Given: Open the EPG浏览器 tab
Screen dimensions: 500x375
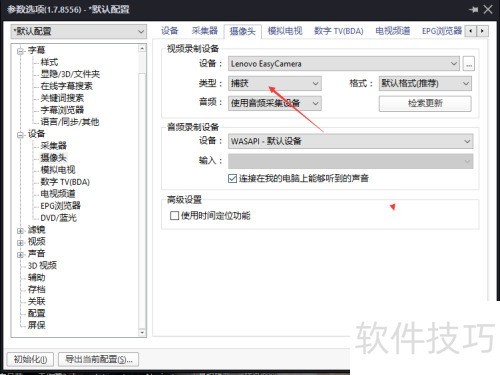Looking at the screenshot, I should point(442,31).
